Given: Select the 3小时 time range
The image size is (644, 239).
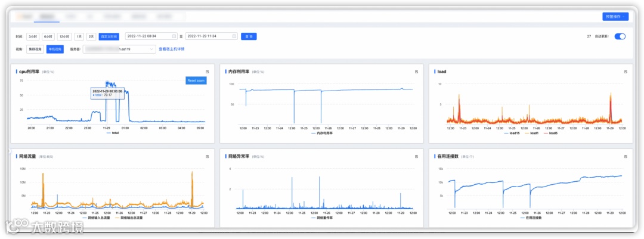Looking at the screenshot, I should pos(33,36).
